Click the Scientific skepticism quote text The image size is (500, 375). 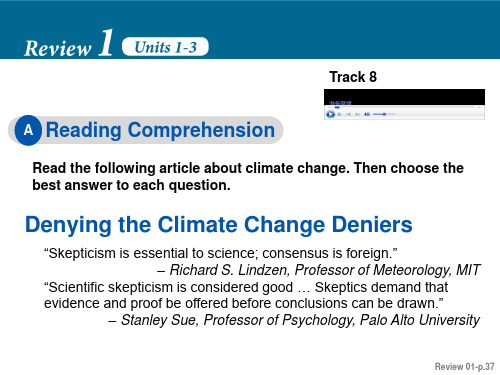click(246, 295)
